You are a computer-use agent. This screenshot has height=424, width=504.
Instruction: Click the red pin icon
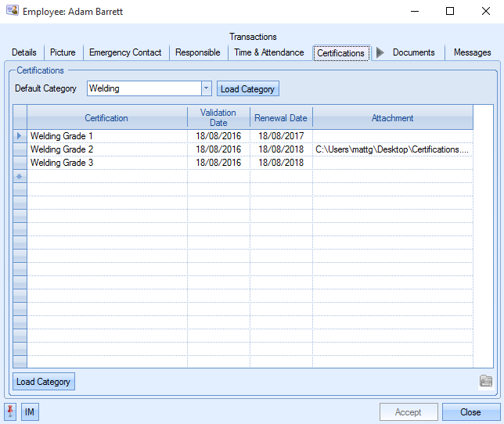(10, 411)
